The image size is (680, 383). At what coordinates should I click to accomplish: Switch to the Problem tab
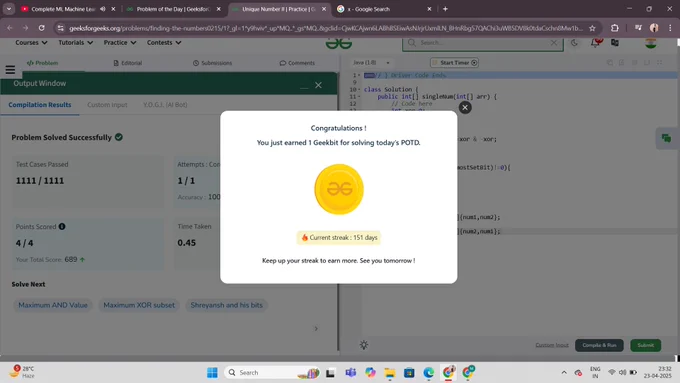(42, 63)
